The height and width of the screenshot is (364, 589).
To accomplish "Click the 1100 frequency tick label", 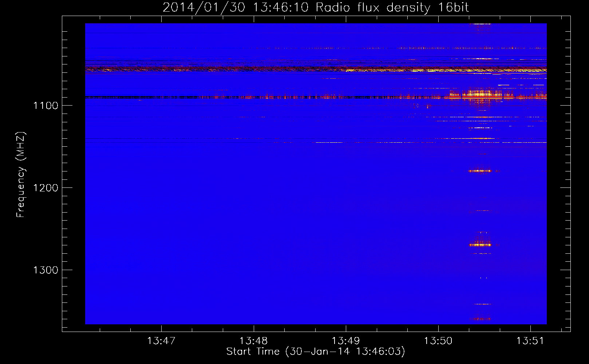I will [x=46, y=106].
